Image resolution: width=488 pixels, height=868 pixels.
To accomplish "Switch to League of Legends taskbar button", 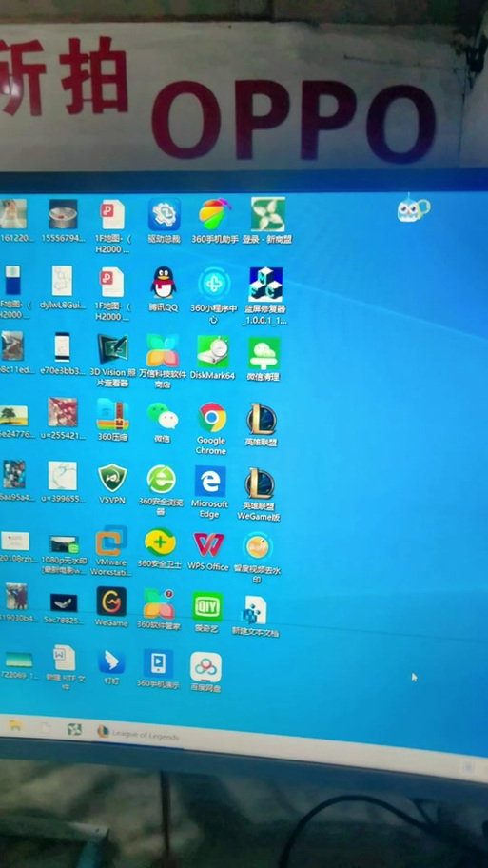I will pos(138,734).
